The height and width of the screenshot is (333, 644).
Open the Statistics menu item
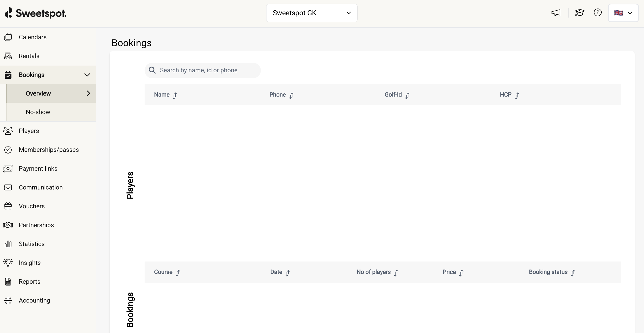(32, 244)
